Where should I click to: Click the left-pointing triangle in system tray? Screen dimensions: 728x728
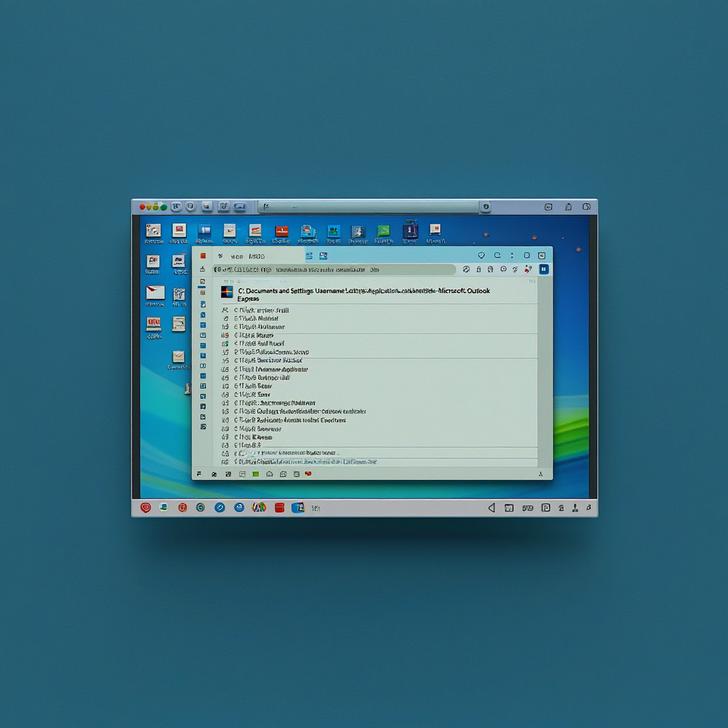492,508
